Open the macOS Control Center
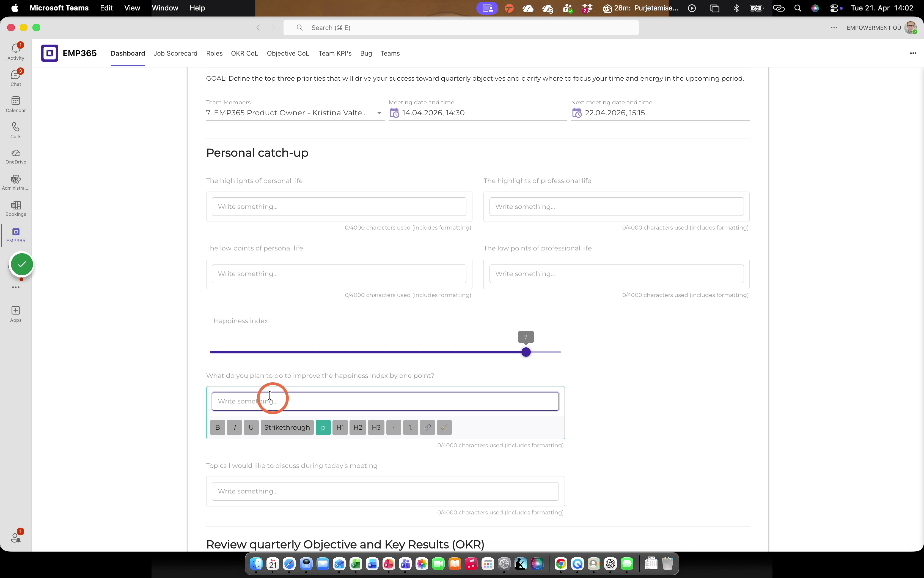This screenshot has width=924, height=578. coord(834,8)
